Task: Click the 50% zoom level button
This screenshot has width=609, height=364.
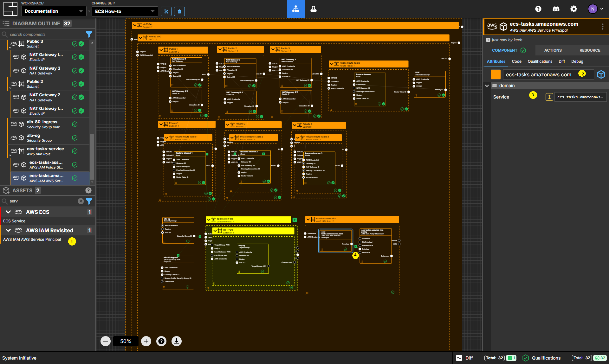Action: (x=126, y=341)
